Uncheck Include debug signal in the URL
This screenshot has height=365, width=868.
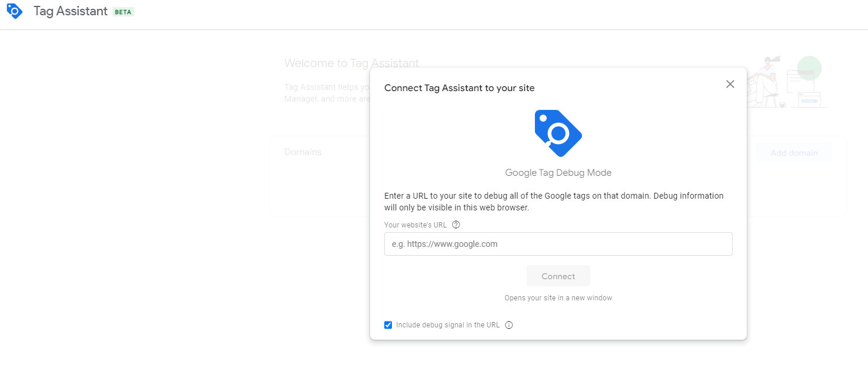click(388, 325)
